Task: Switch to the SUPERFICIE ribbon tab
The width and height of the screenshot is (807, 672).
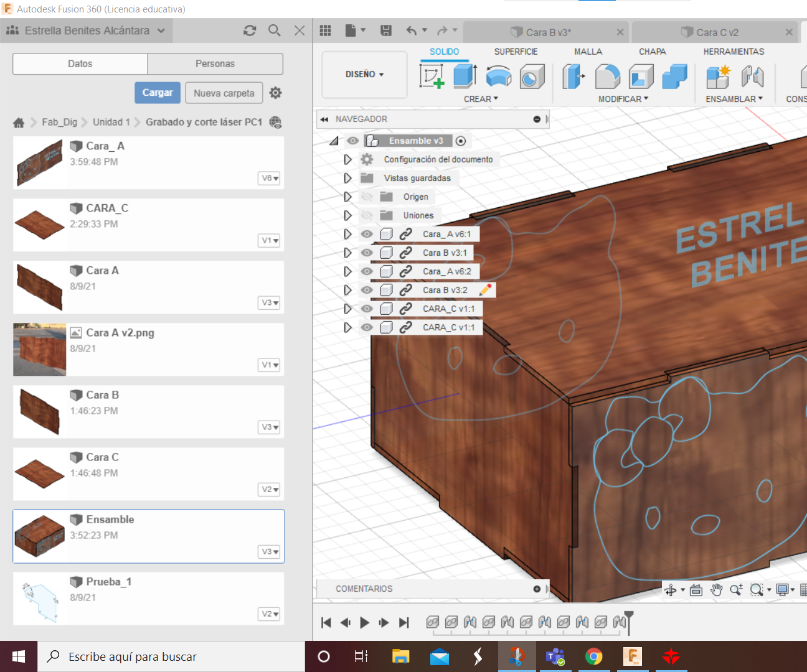Action: [516, 52]
